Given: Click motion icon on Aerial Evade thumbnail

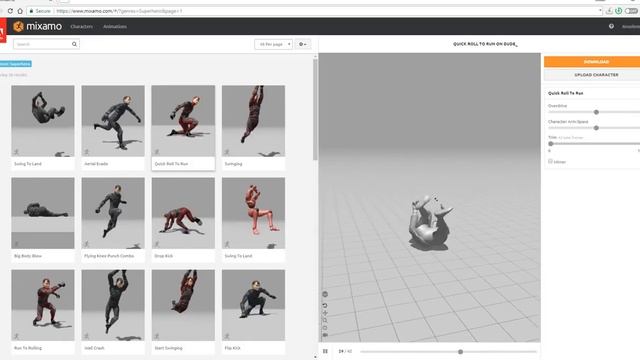Looking at the screenshot, I should (87, 152).
